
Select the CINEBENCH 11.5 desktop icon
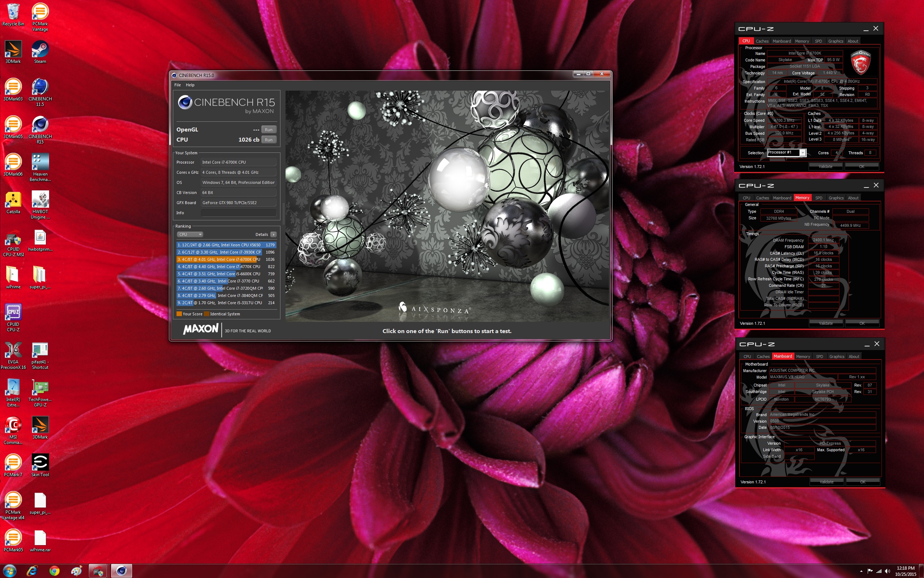click(40, 92)
